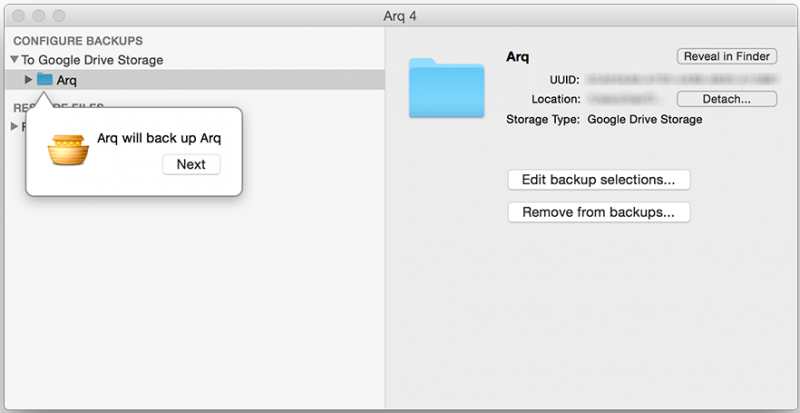
Task: Select the Arq label in the sidebar
Action: point(67,80)
